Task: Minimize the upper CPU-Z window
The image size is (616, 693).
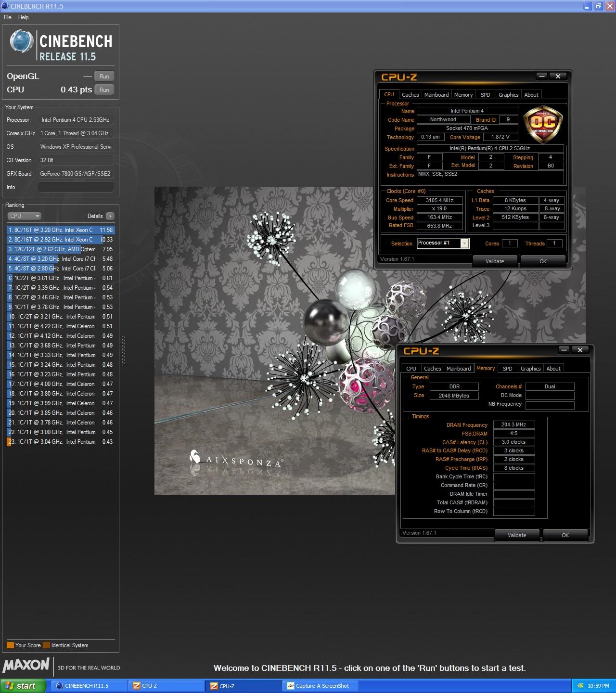Action: [x=542, y=76]
